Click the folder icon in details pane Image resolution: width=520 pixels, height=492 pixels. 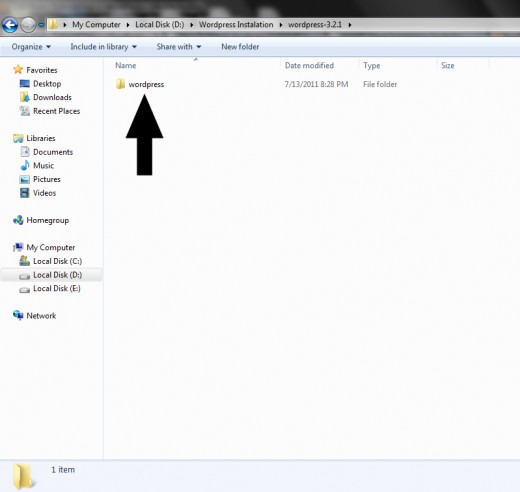[23, 476]
